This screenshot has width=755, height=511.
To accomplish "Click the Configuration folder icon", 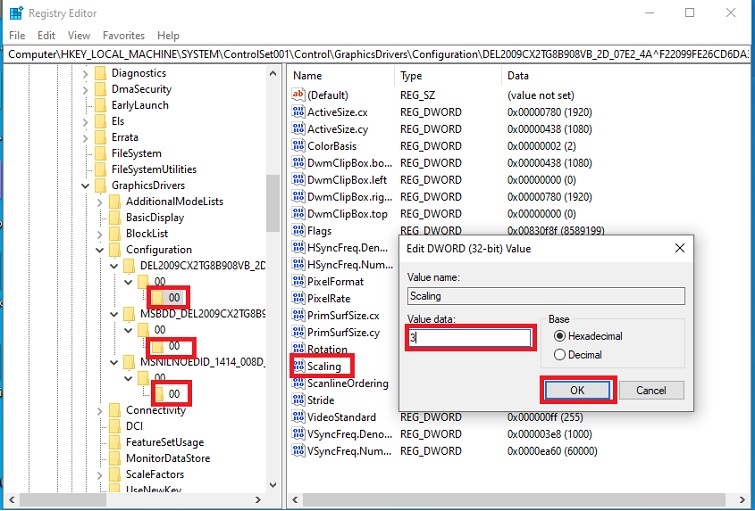I will 115,249.
